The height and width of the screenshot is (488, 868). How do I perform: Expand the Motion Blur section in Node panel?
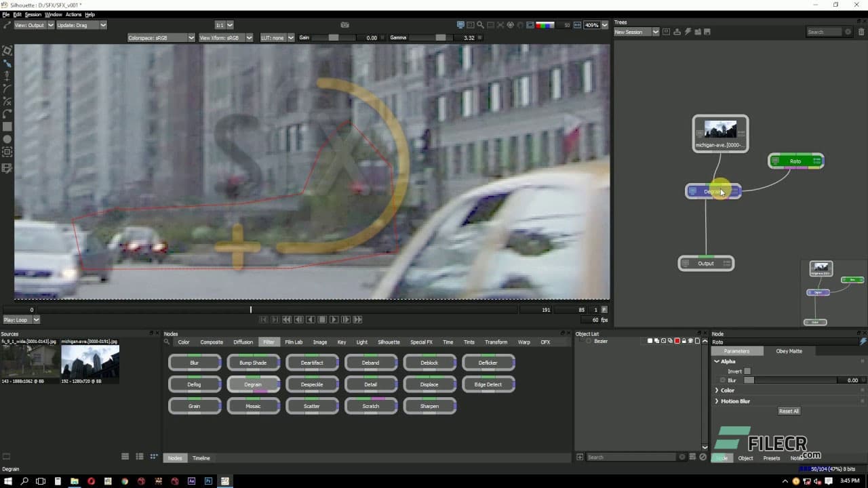736,401
